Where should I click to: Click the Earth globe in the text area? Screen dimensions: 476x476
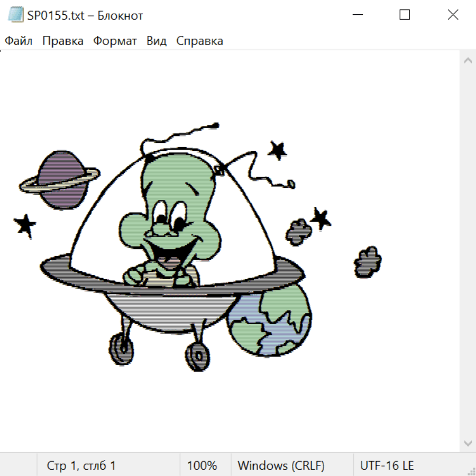click(x=270, y=323)
